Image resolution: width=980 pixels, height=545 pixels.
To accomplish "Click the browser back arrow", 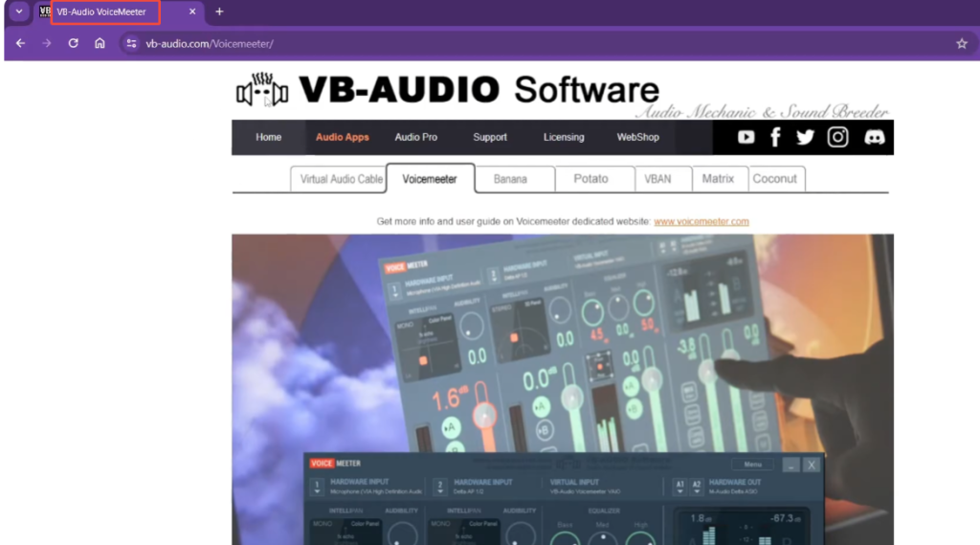I will [21, 43].
